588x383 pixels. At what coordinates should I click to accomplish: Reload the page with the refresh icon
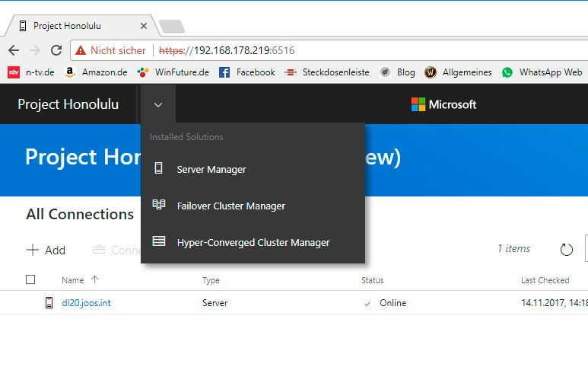pos(56,50)
